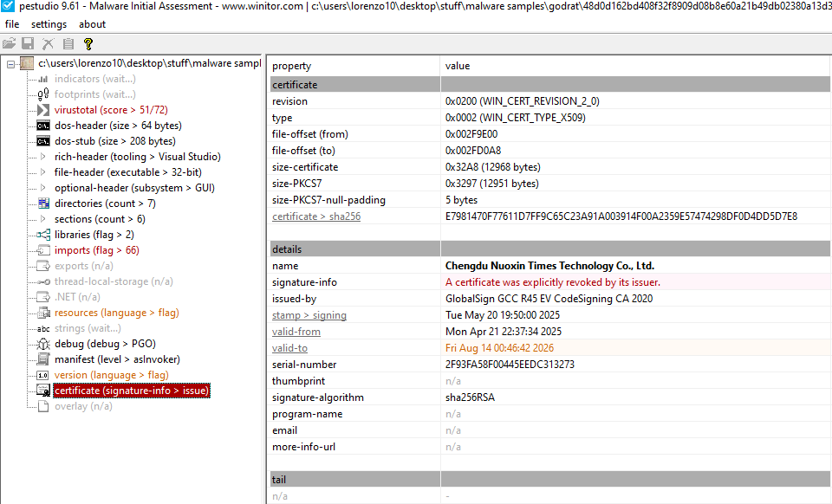The image size is (832, 504).
Task: Click the yellow question mark help icon
Action: 88,43
